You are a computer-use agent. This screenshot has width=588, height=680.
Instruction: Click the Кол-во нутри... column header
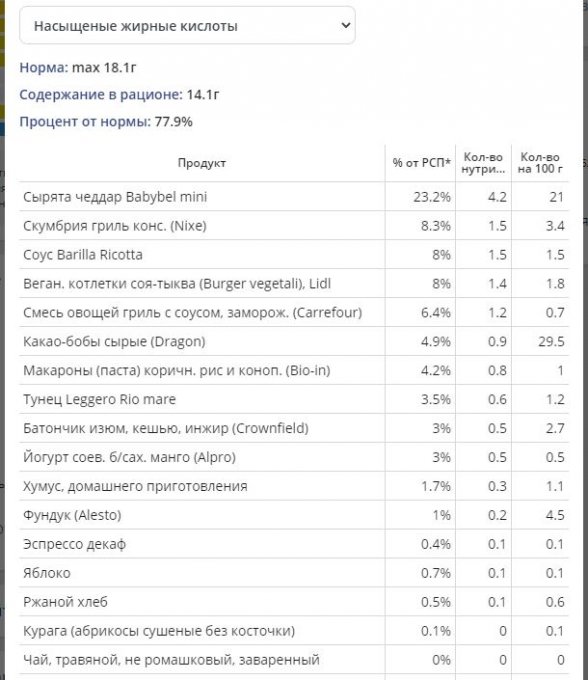pos(483,163)
